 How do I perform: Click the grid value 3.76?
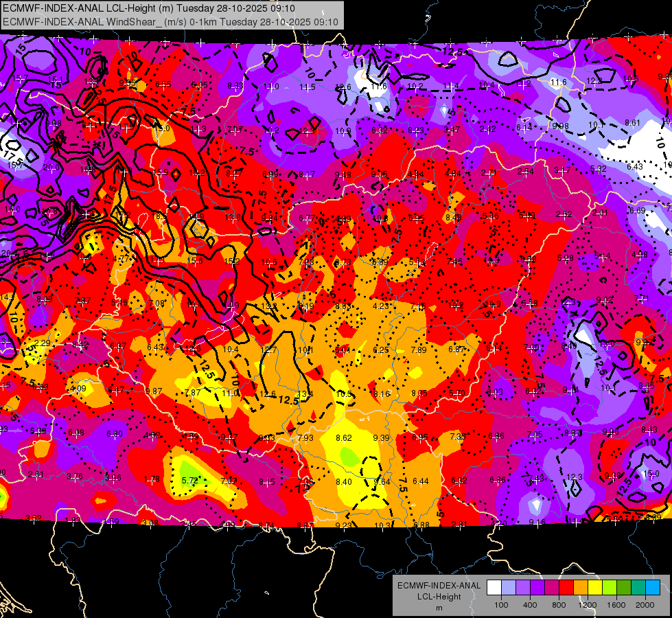pos(75,477)
